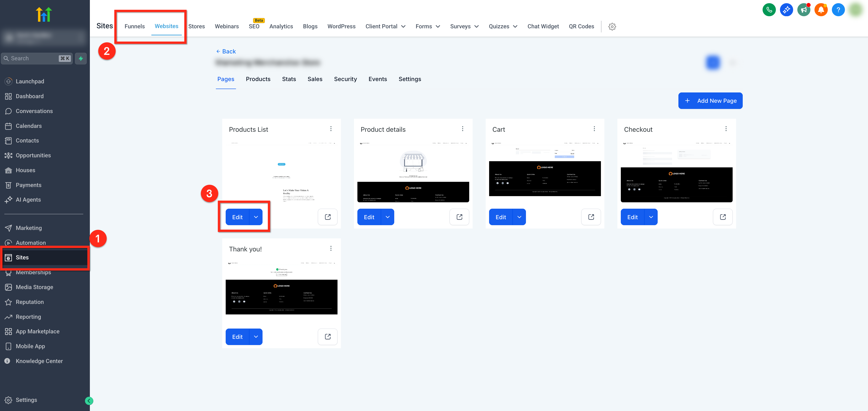
Task: Switch to the Products tab
Action: coord(258,79)
